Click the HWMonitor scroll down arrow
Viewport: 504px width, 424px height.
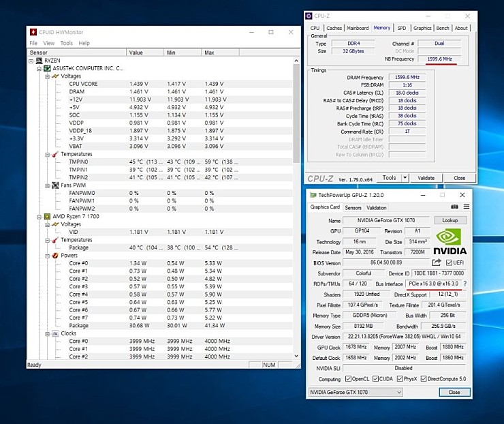(296, 356)
